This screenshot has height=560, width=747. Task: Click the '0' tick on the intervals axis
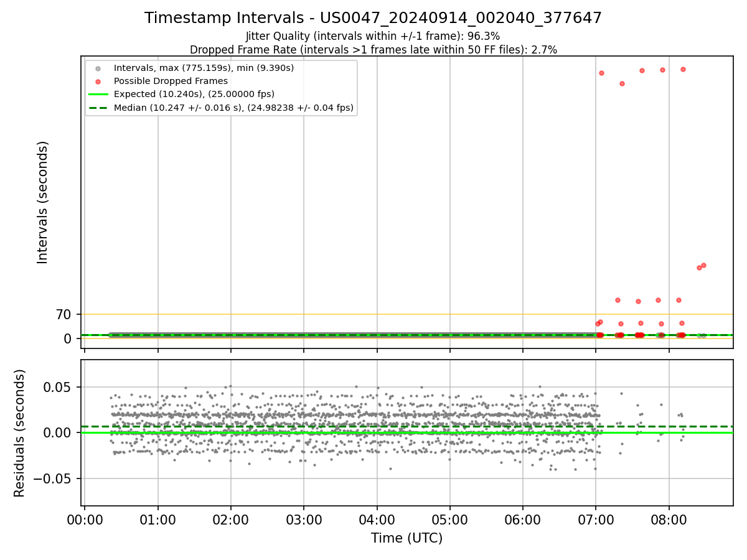point(68,338)
